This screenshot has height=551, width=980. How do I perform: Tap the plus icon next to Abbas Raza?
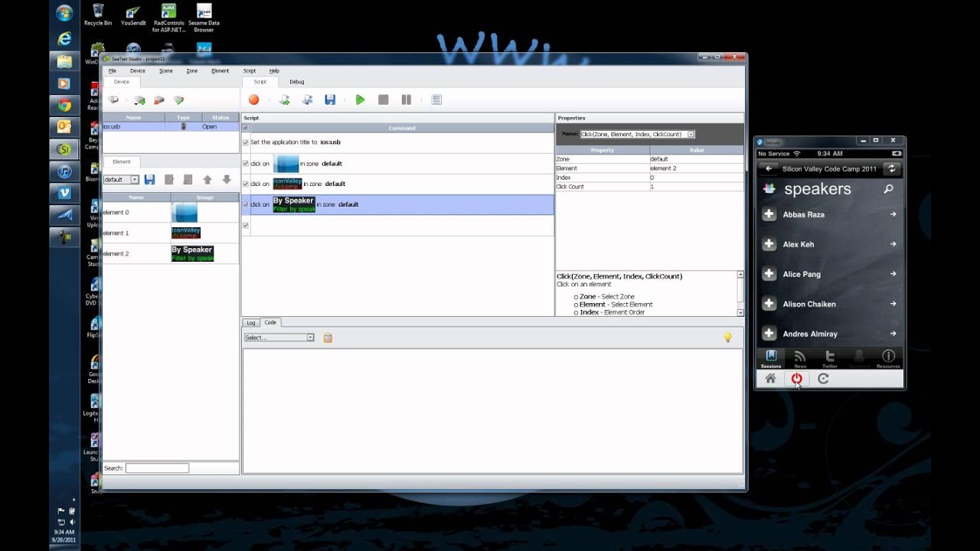pyautogui.click(x=769, y=215)
